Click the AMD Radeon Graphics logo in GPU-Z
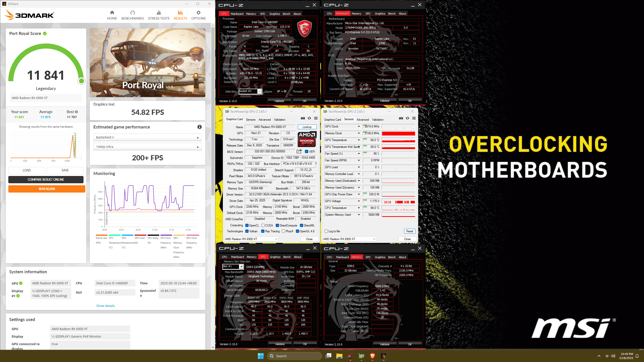 pos(307,139)
